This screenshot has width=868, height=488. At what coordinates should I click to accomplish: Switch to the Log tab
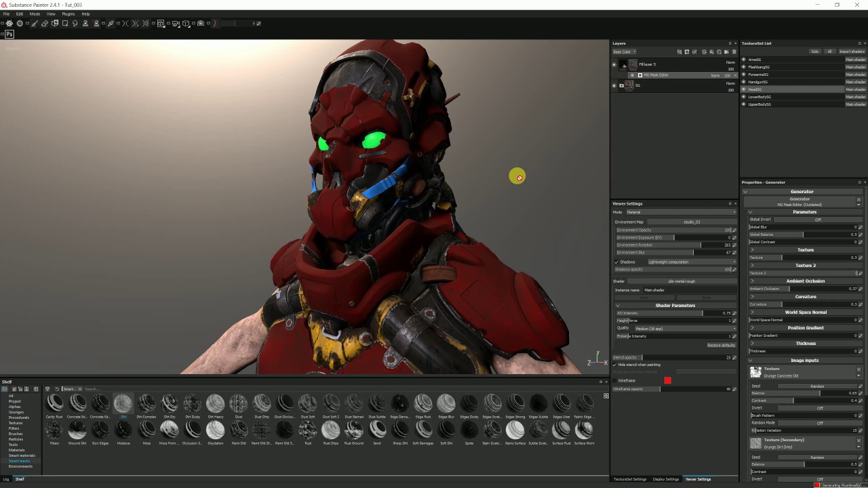tap(6, 479)
